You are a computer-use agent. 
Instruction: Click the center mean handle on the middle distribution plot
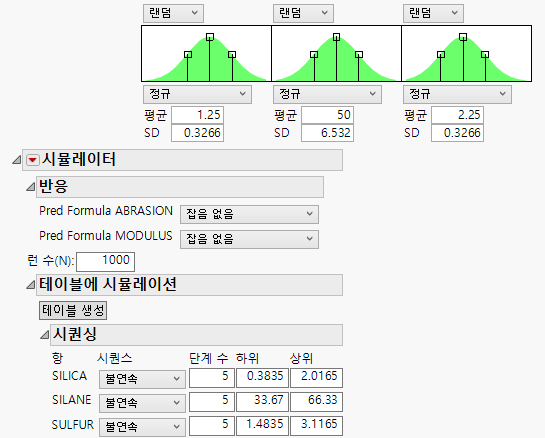(x=336, y=37)
